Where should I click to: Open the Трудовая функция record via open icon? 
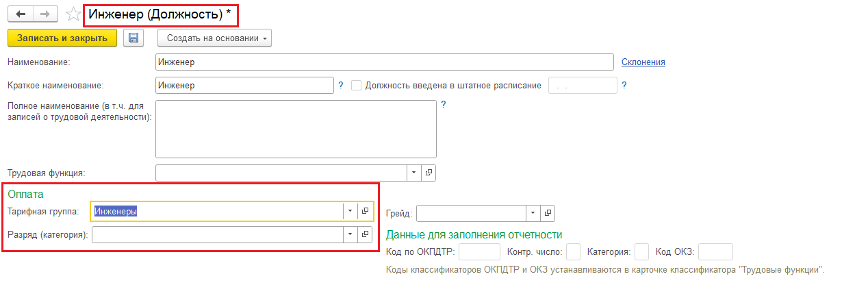429,173
